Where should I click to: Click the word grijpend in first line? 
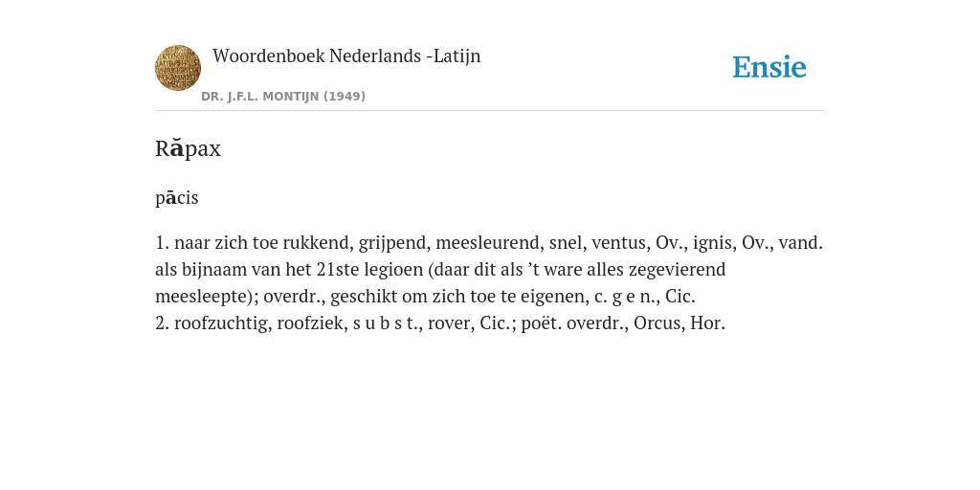tap(394, 242)
